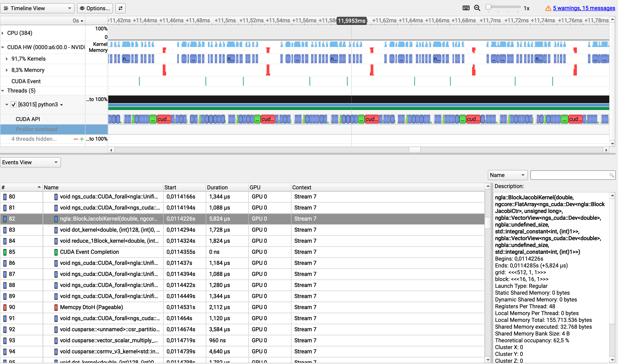Open the Name filter dropdown
Screen dimensions: 618x364
click(507, 175)
